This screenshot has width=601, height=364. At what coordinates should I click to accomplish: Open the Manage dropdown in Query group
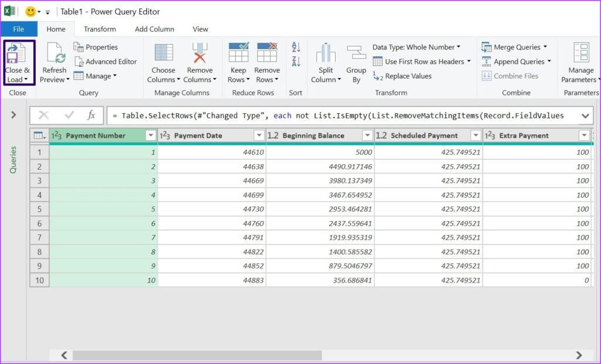coord(95,76)
